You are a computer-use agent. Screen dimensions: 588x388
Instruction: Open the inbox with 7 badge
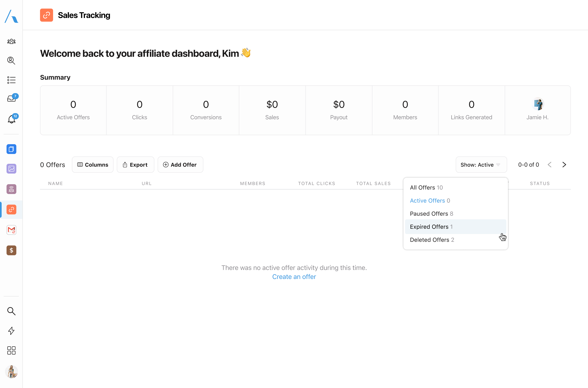pos(11,99)
